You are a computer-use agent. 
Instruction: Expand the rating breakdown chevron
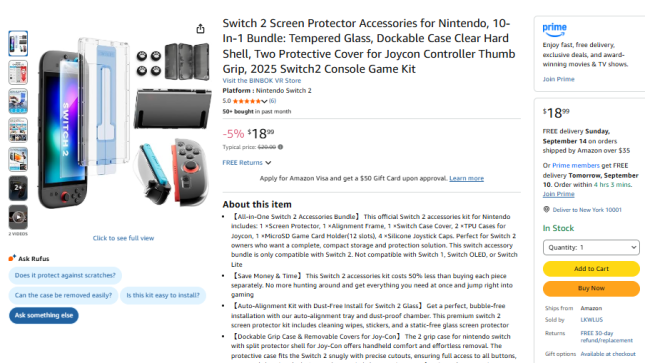click(264, 101)
